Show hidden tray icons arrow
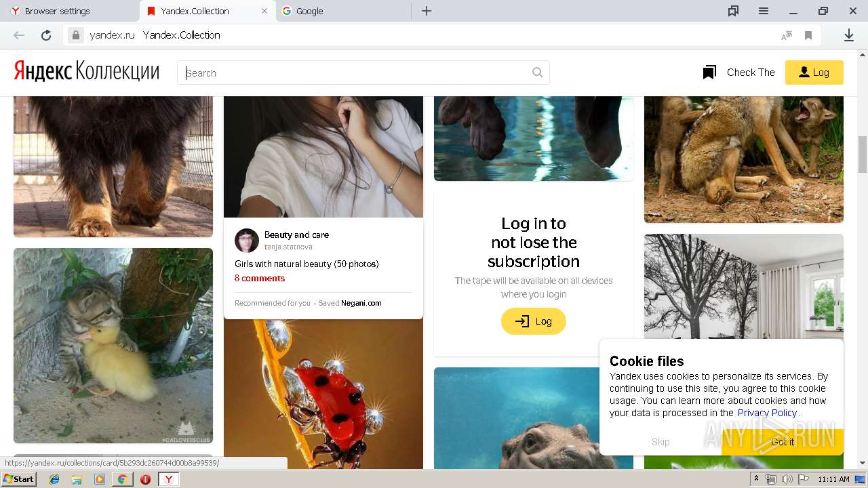868x488 pixels. click(756, 479)
